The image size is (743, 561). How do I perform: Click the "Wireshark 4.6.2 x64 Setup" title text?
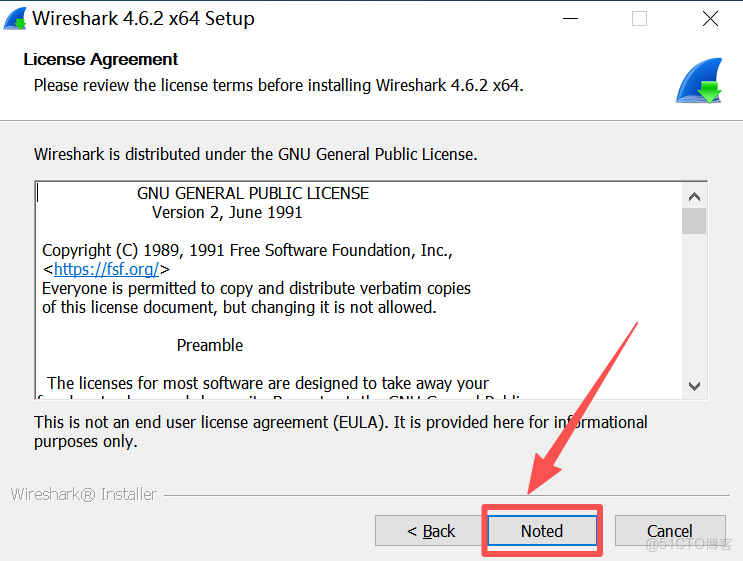point(143,18)
